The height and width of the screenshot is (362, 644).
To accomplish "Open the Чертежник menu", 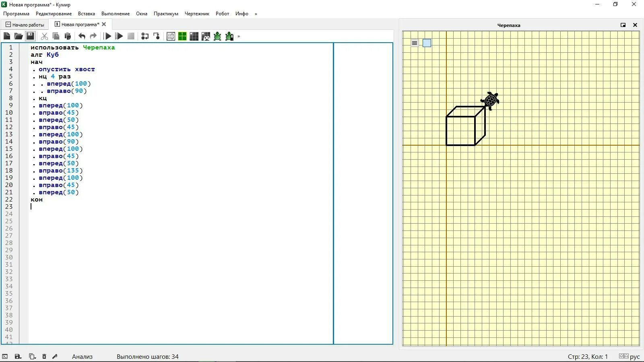I will click(x=197, y=14).
